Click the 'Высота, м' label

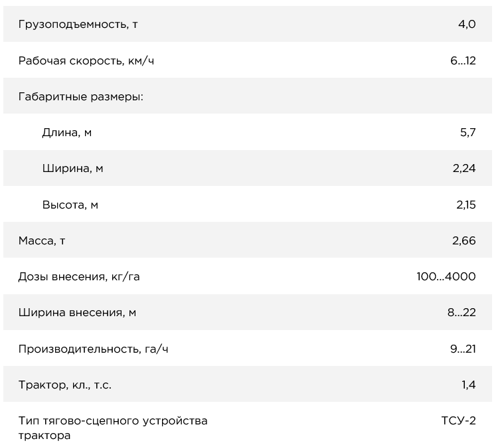click(70, 205)
